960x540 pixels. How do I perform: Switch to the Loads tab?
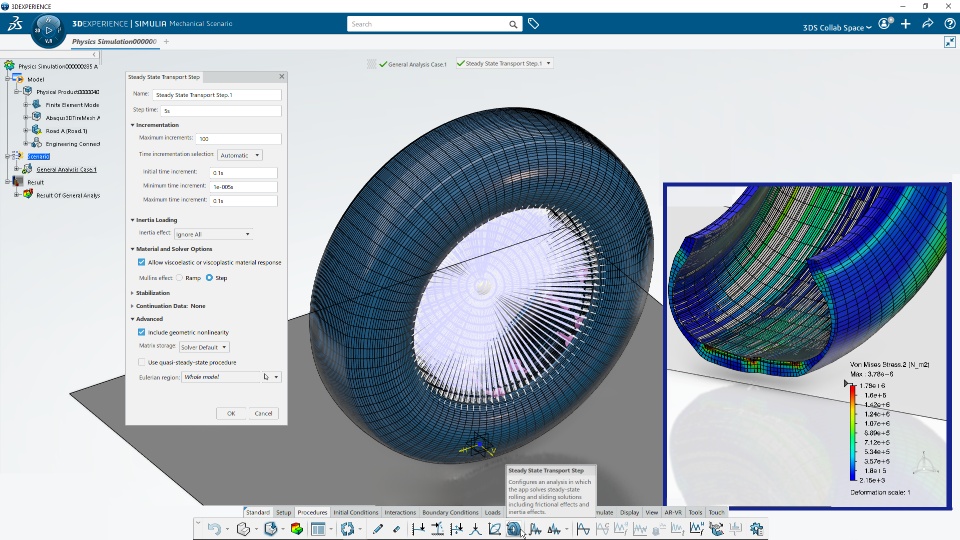coord(492,512)
